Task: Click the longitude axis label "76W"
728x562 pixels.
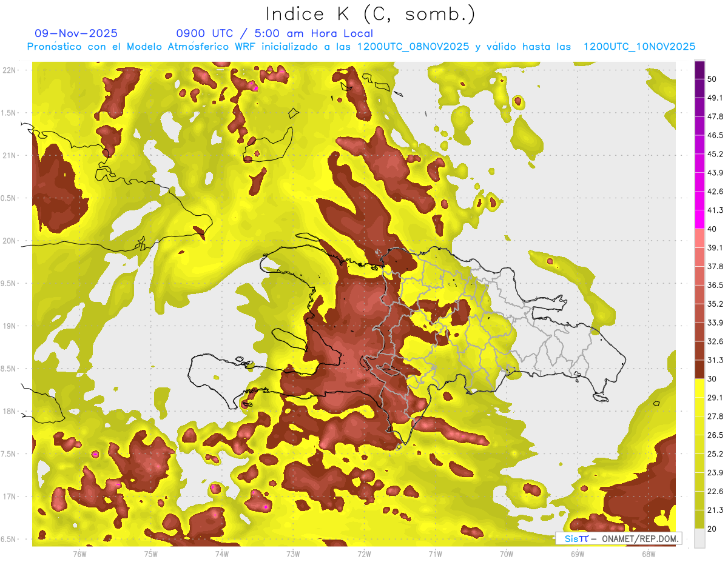Action: 80,554
